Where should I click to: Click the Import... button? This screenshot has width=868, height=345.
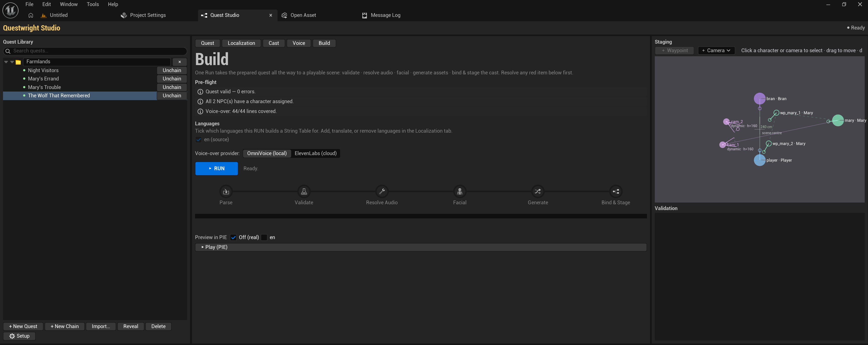click(101, 326)
